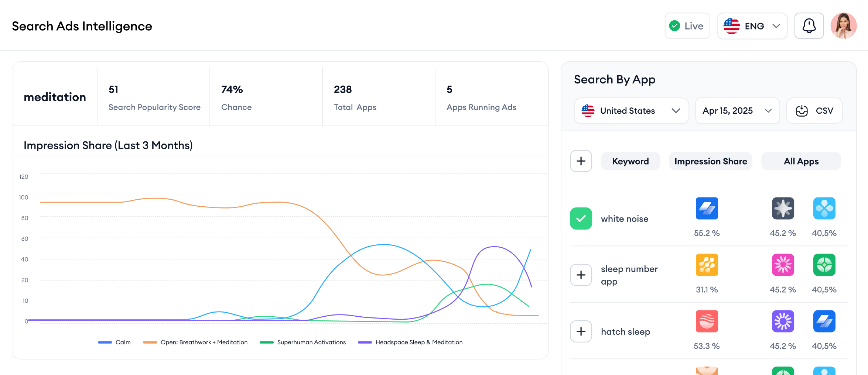Click the Search By App heading
This screenshot has width=868, height=375.
(x=615, y=79)
